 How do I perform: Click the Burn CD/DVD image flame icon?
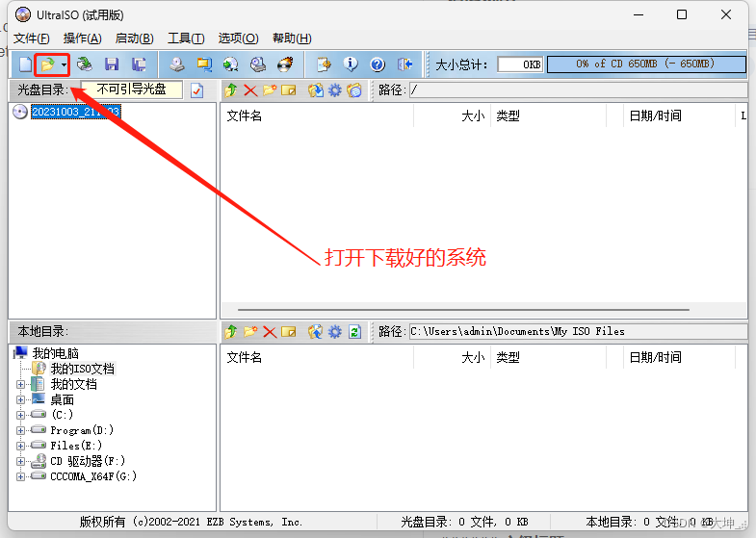click(x=285, y=64)
